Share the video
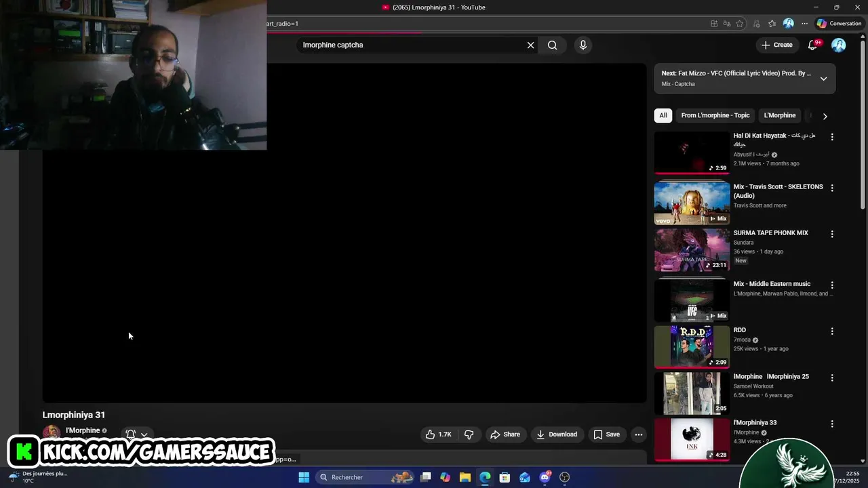The image size is (868, 488). coord(505,434)
